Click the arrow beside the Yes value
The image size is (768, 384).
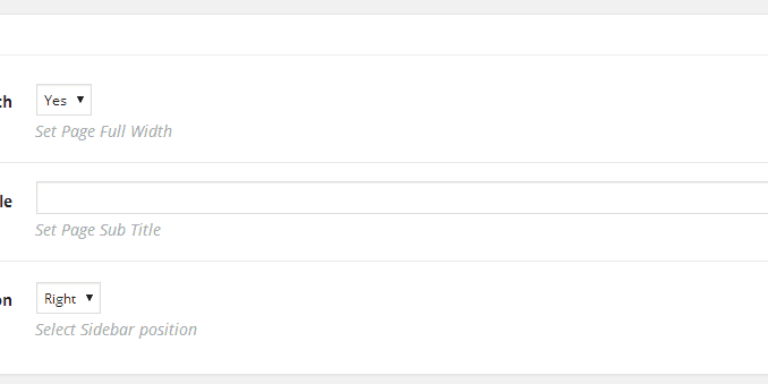click(80, 99)
